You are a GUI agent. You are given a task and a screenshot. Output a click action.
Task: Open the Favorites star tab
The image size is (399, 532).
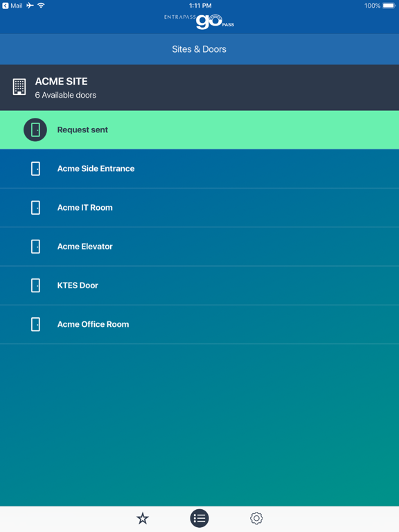pos(143,518)
